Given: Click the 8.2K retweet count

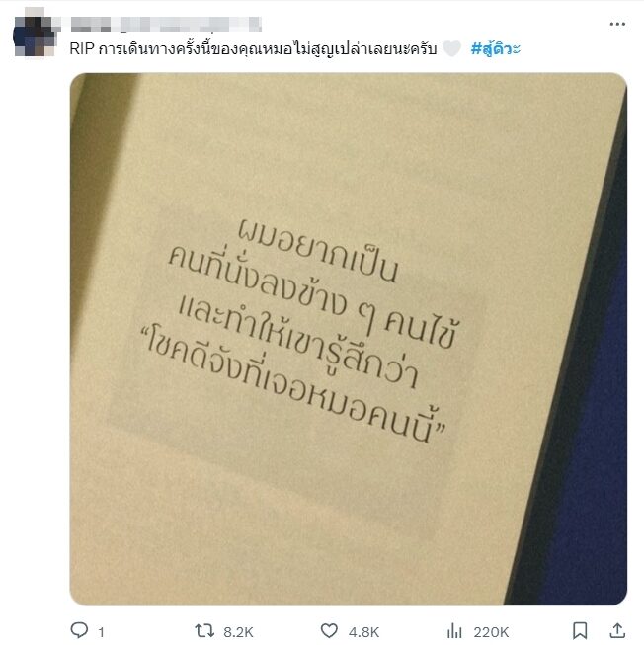Looking at the screenshot, I should [238, 632].
